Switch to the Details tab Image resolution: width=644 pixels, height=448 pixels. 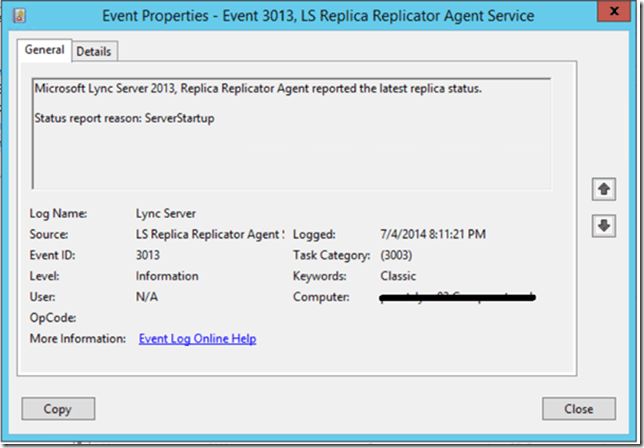tap(94, 51)
